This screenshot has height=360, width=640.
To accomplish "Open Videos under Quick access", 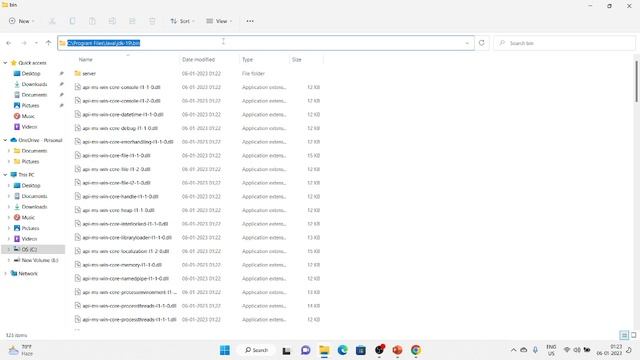I will [29, 127].
